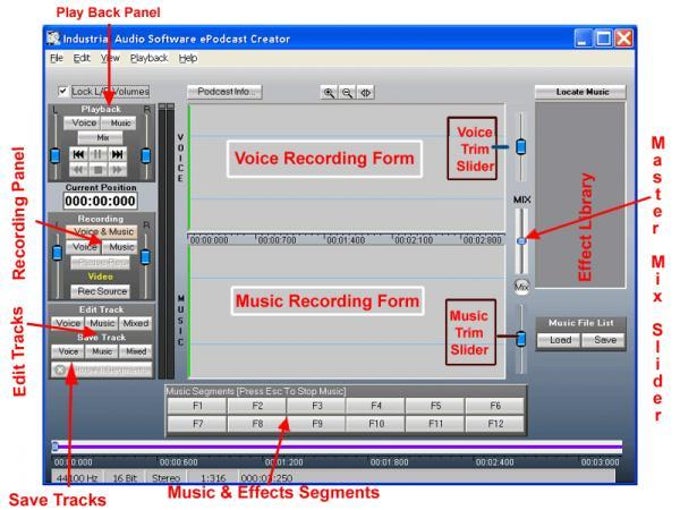The height and width of the screenshot is (510, 680).
Task: Fast forward using the Playback panel button
Action: [x=117, y=169]
